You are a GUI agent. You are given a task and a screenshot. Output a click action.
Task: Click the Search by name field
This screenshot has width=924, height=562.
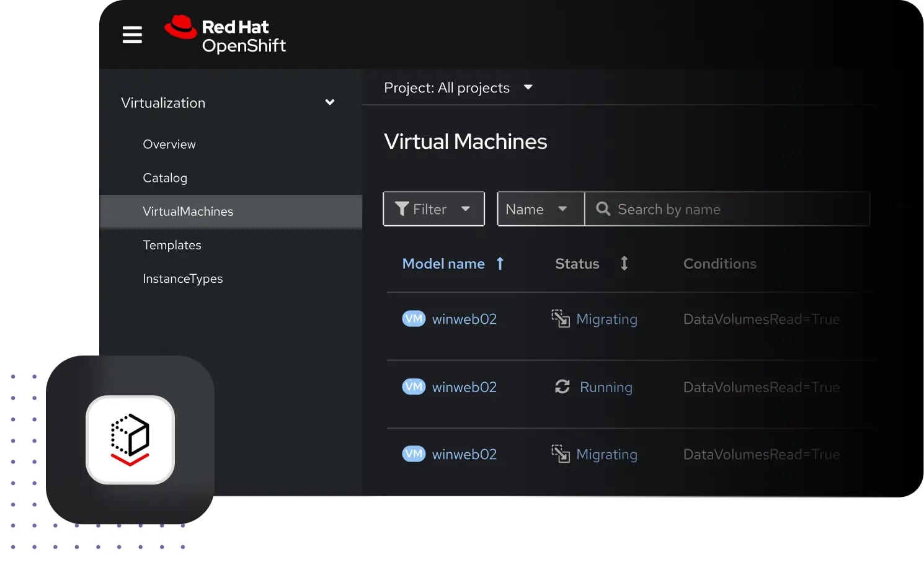[727, 209]
